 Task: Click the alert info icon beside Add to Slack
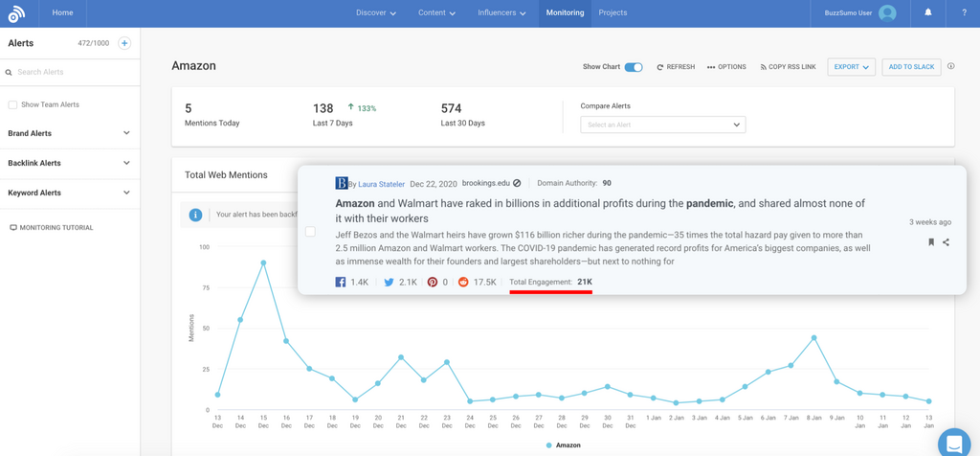coord(950,67)
